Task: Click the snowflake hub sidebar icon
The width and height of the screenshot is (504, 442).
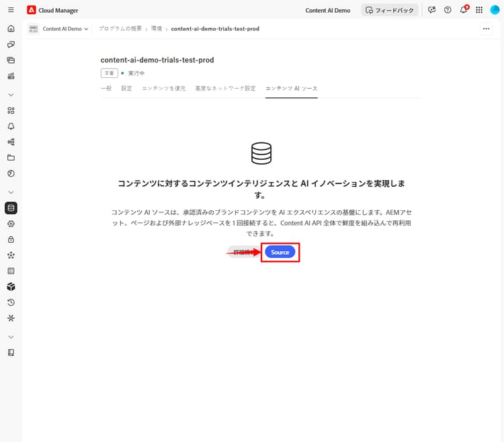Action: tap(11, 318)
